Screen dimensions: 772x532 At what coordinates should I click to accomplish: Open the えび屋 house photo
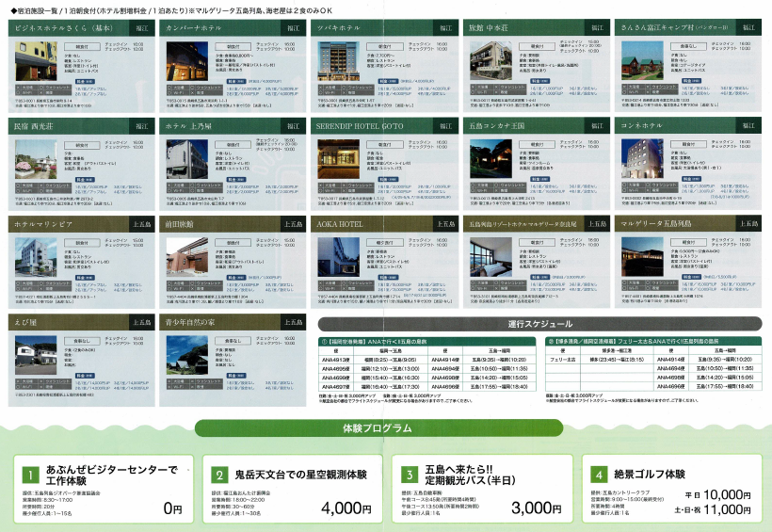(x=36, y=355)
